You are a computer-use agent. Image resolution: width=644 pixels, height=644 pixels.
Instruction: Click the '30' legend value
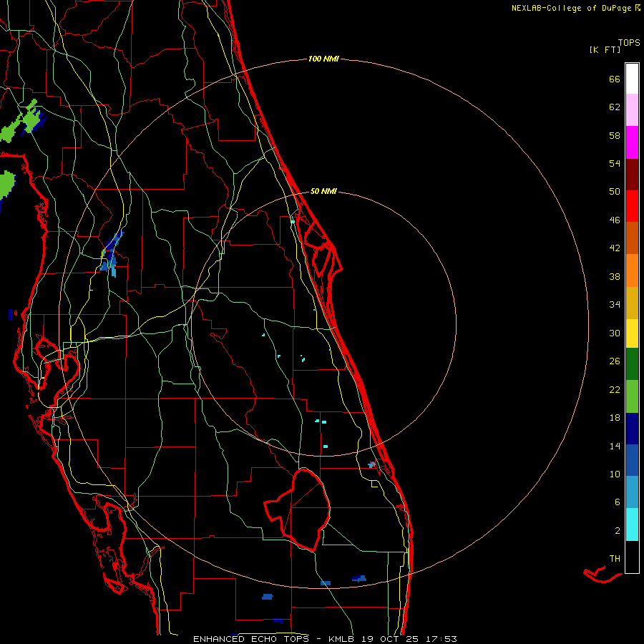point(615,333)
